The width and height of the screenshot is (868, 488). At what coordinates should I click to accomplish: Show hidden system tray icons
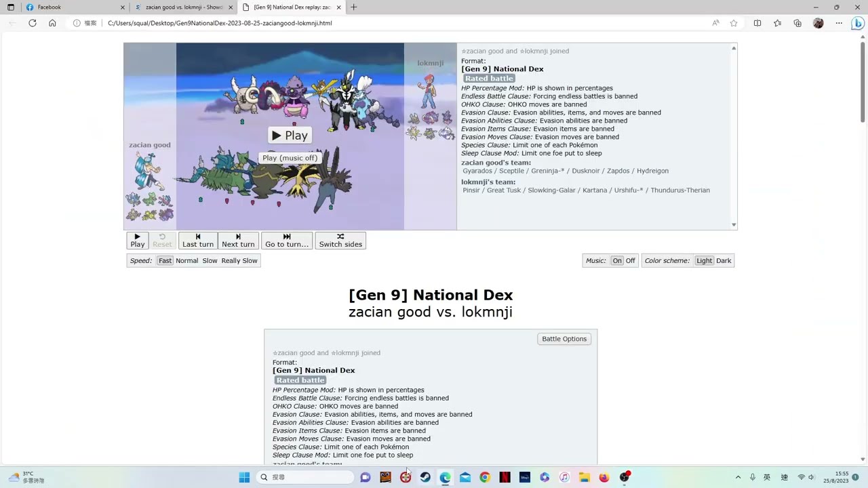pyautogui.click(x=738, y=477)
